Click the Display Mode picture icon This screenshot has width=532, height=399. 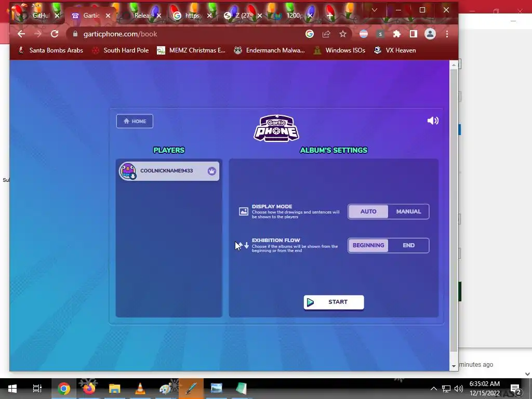(x=244, y=211)
